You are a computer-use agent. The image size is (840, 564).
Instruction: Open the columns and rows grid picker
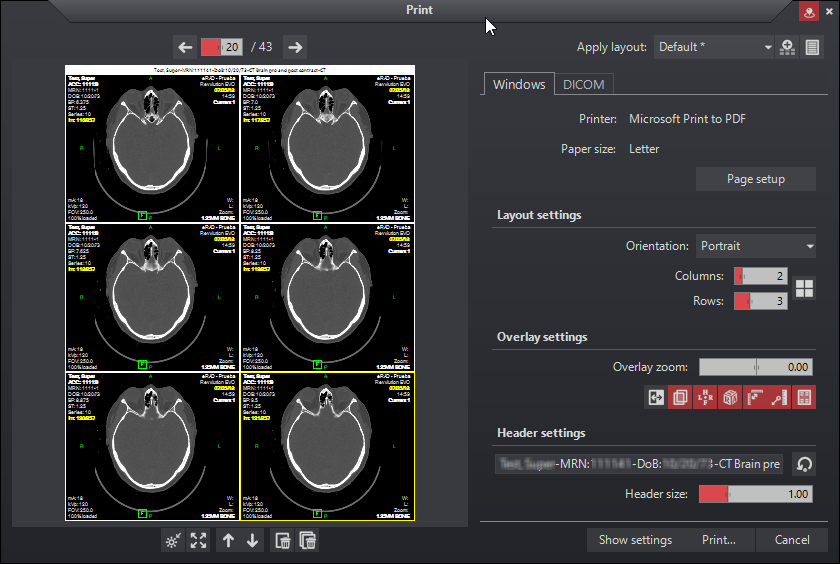(x=804, y=288)
